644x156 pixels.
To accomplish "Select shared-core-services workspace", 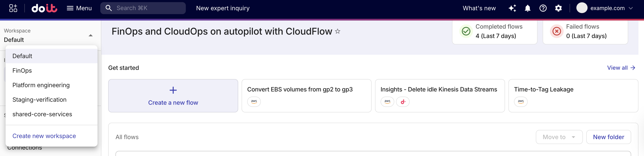I will pyautogui.click(x=52, y=114).
